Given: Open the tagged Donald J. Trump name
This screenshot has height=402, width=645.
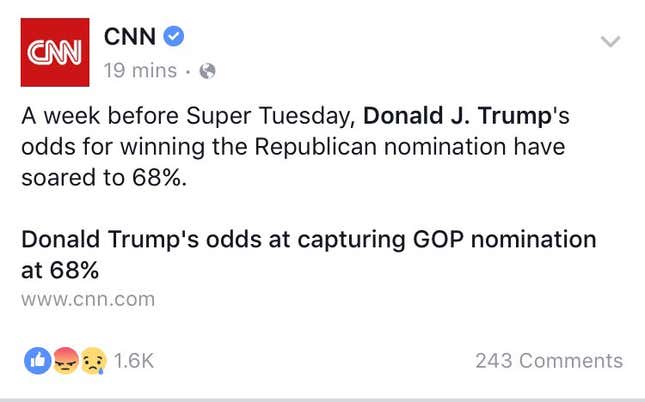Looking at the screenshot, I should click(457, 116).
